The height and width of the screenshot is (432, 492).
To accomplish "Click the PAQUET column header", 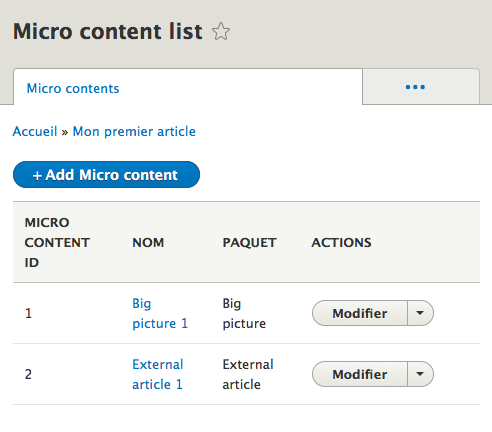I will 249,242.
